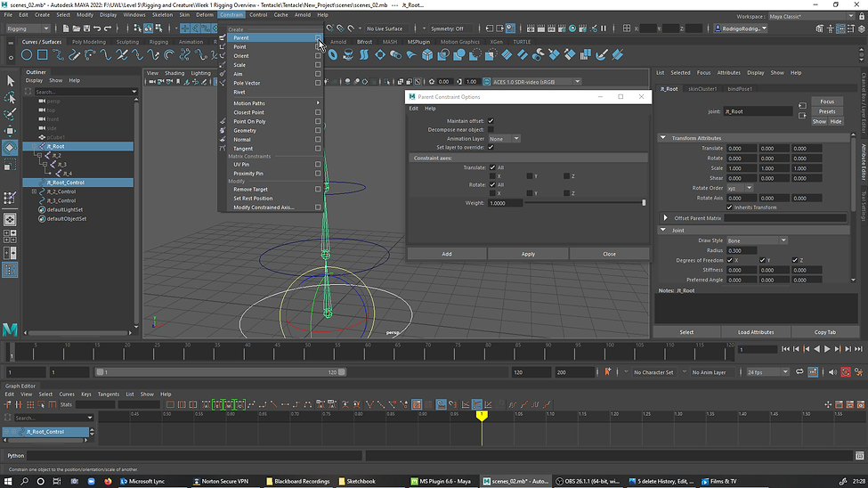The height and width of the screenshot is (488, 868).
Task: Open Windows search on taskbar
Action: pos(24,482)
